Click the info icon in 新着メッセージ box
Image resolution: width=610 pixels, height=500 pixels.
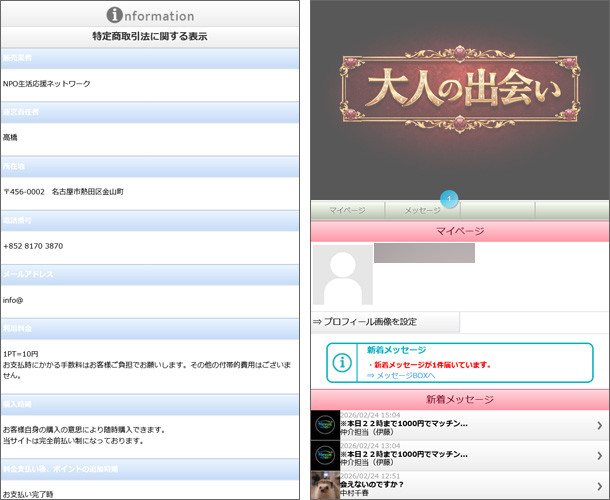(x=343, y=363)
